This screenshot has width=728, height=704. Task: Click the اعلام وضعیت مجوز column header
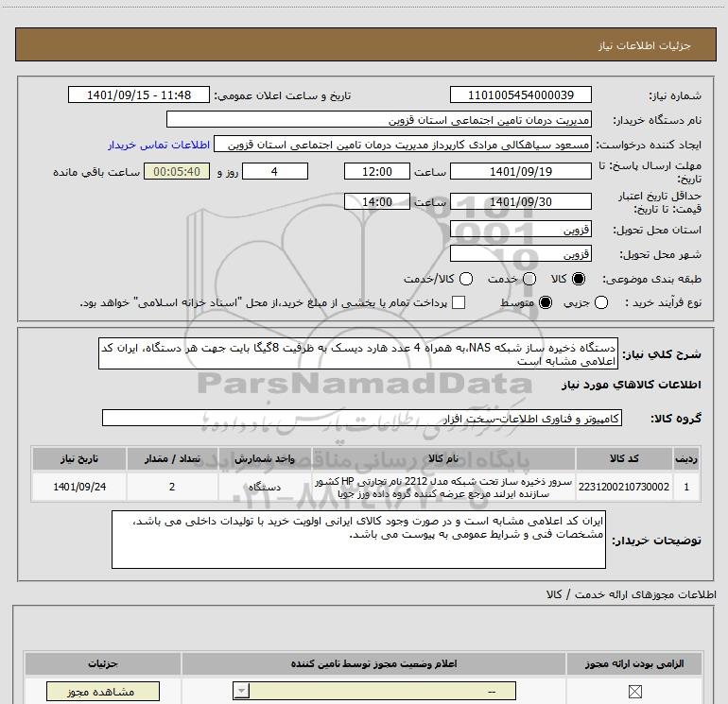pyautogui.click(x=373, y=663)
